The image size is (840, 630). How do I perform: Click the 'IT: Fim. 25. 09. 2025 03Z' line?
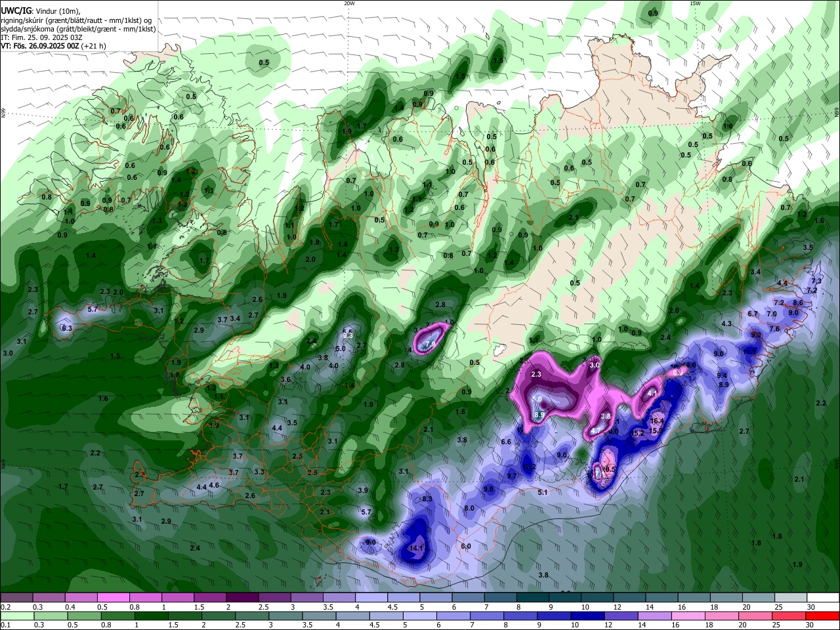tap(41, 37)
